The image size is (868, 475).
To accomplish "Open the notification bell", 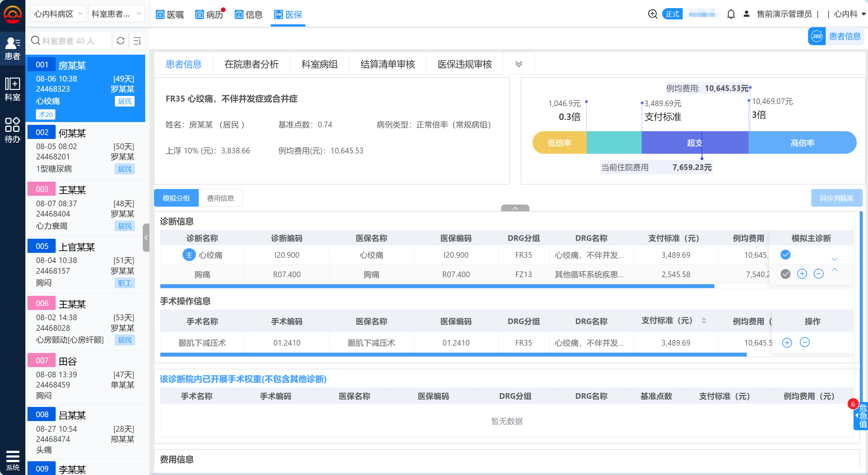I will 731,14.
